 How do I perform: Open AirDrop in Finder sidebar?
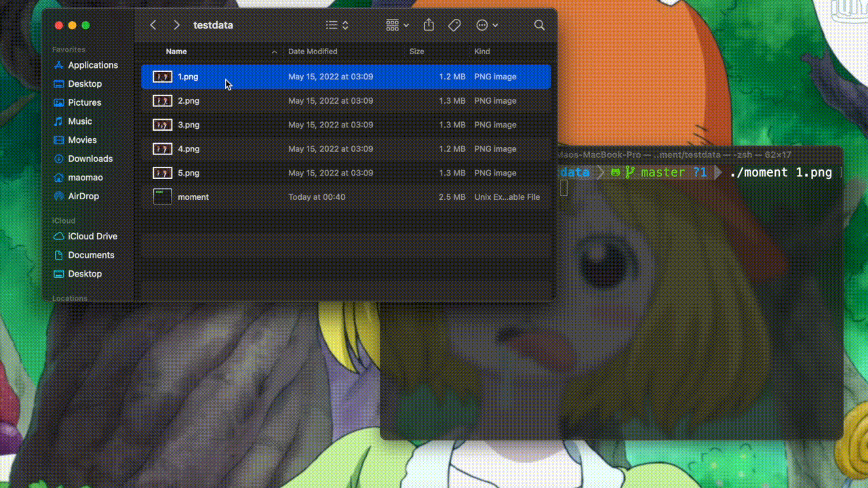coord(83,196)
